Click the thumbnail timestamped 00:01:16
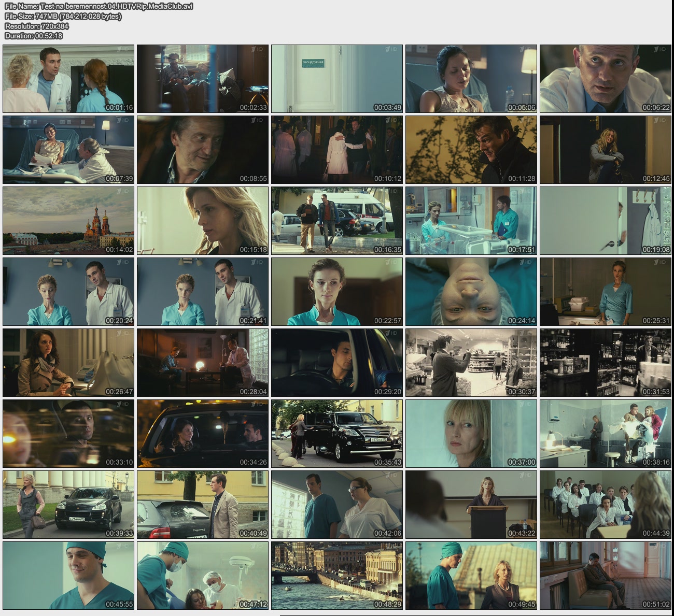Viewport: 674px width, 616px height. [x=68, y=79]
